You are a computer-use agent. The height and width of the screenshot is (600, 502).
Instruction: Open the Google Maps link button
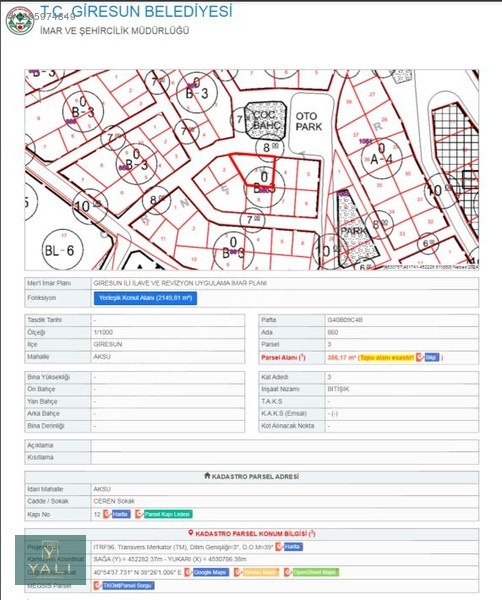(211, 572)
